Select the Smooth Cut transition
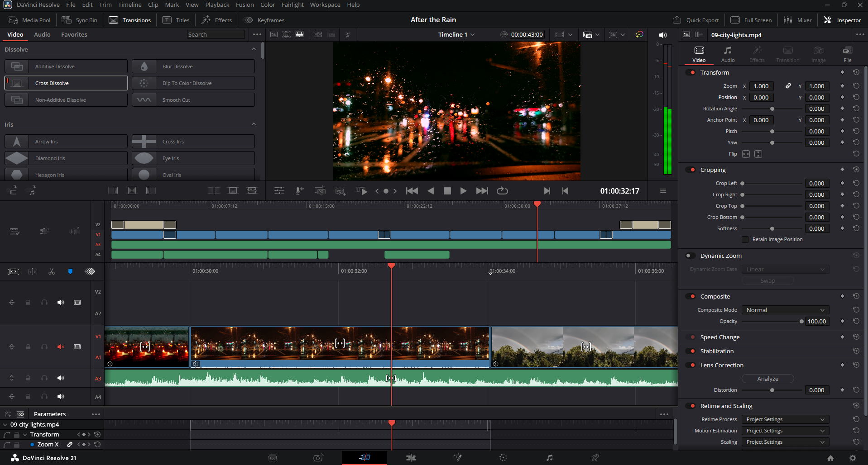868x465 pixels. point(193,100)
